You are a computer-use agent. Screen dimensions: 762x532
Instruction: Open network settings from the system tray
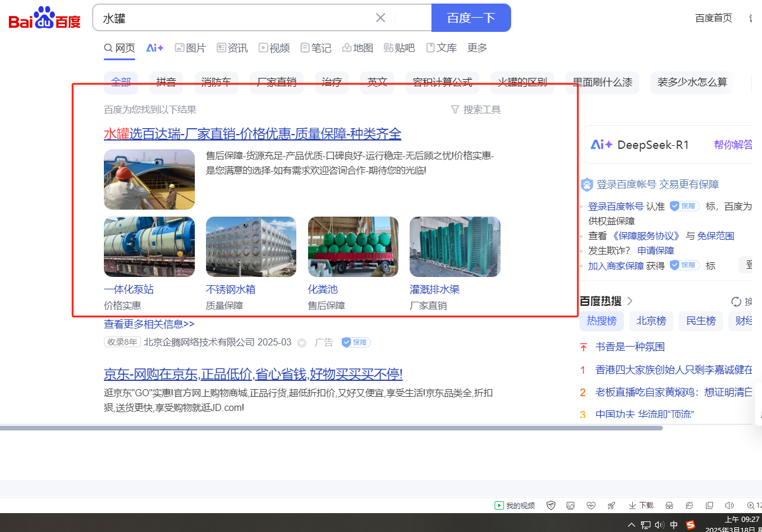[646, 525]
